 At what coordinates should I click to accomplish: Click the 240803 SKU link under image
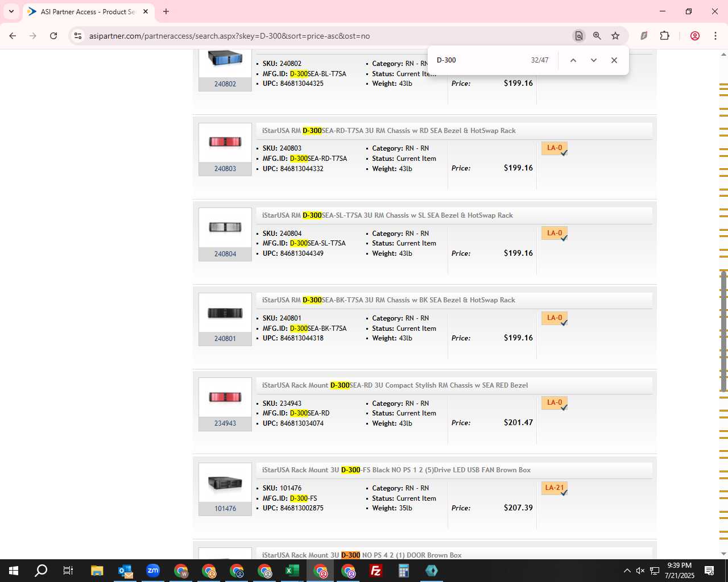tap(225, 169)
